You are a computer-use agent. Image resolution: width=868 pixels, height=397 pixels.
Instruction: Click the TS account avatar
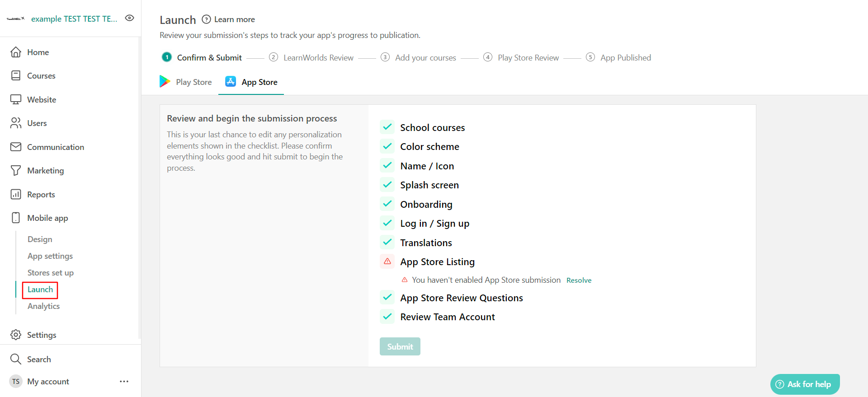tap(16, 381)
